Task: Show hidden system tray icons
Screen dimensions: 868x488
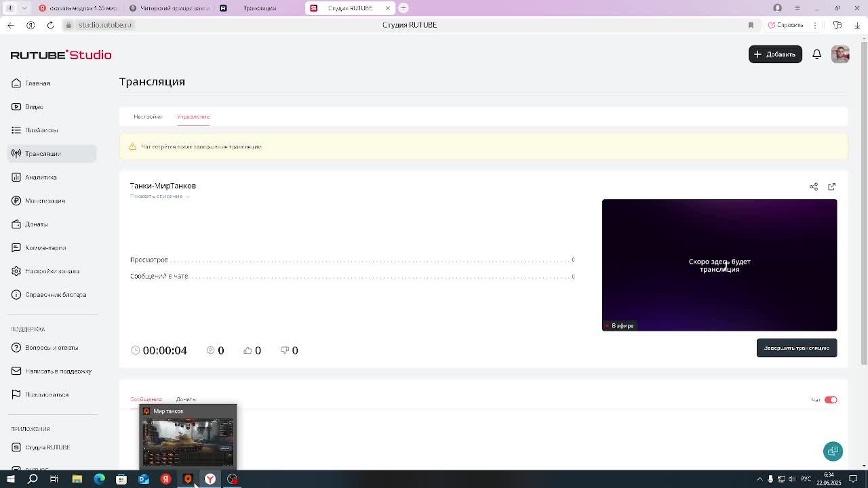Action: pos(759,479)
